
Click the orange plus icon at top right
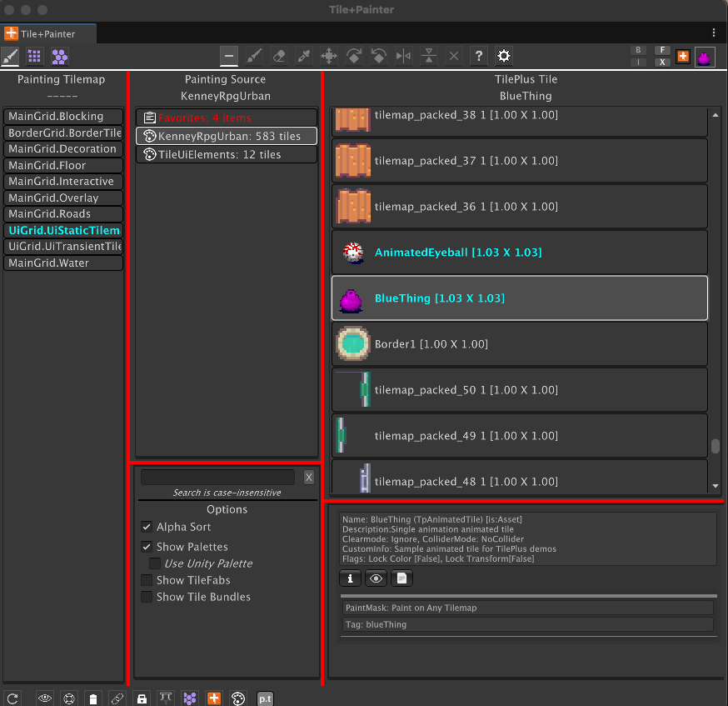[682, 57]
